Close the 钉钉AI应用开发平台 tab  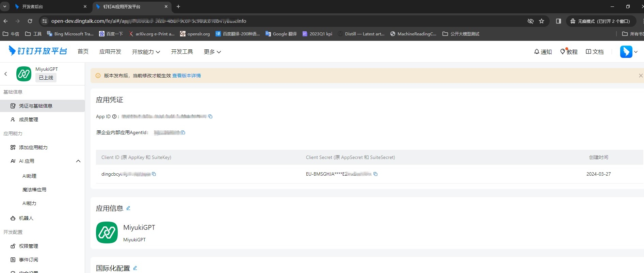click(166, 6)
